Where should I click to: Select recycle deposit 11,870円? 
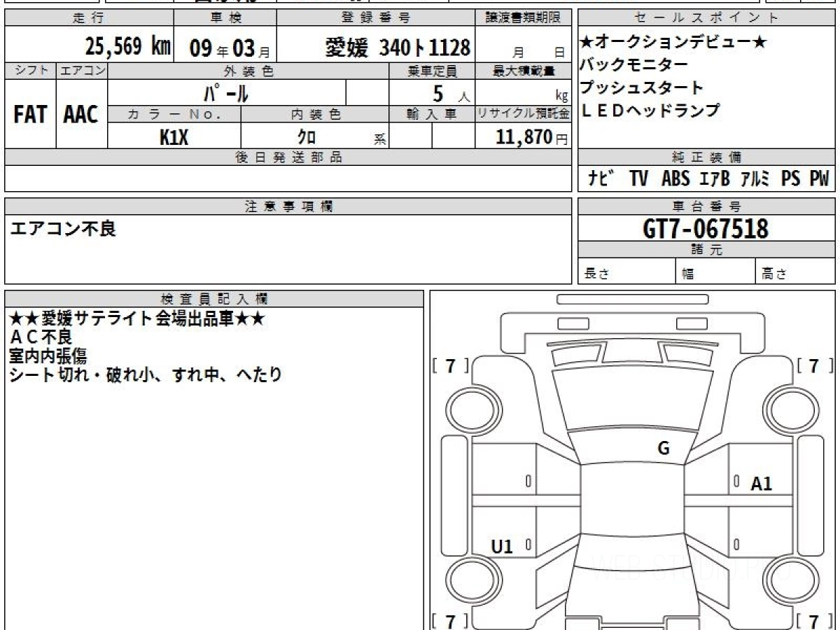532,137
